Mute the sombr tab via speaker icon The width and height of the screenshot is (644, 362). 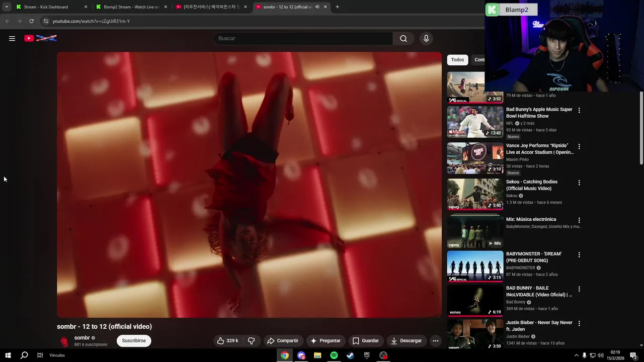(x=317, y=7)
